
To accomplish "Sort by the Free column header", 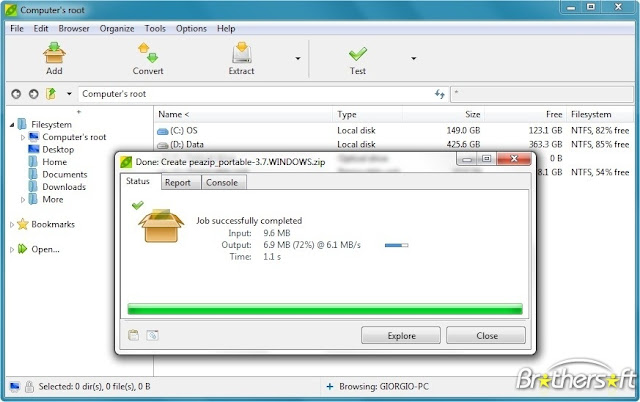I will pyautogui.click(x=525, y=115).
